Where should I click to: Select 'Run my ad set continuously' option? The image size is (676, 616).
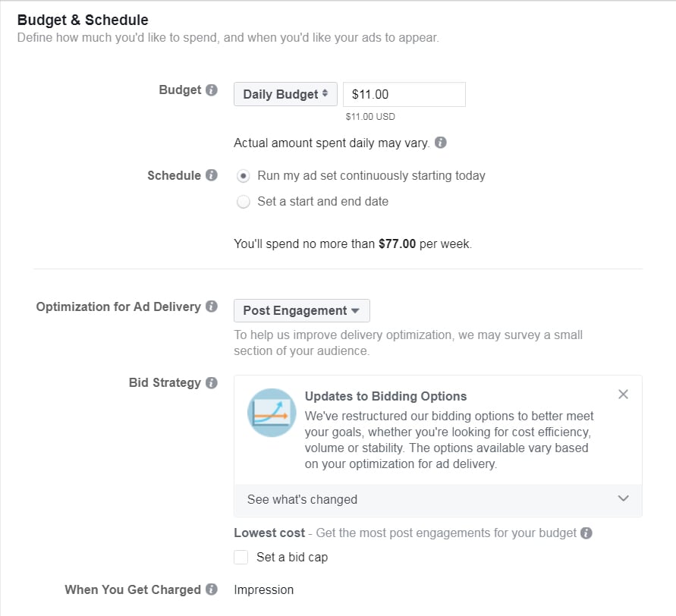[244, 176]
